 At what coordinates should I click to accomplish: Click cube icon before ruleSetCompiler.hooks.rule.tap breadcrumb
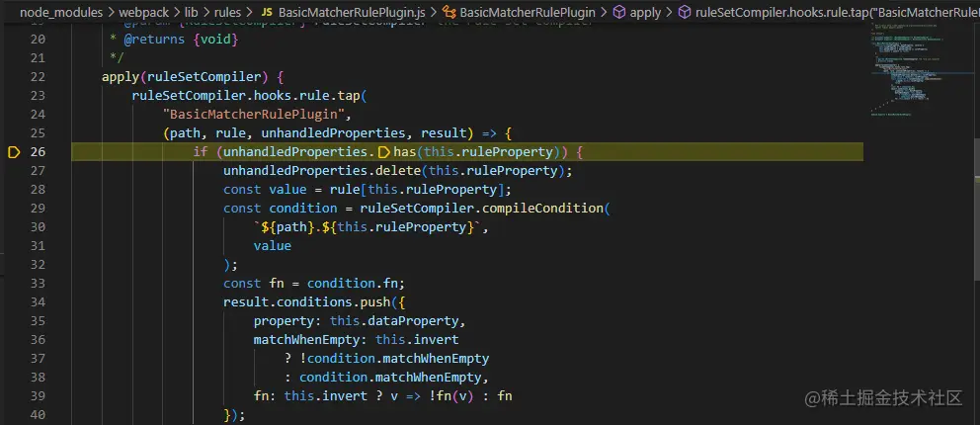point(685,12)
